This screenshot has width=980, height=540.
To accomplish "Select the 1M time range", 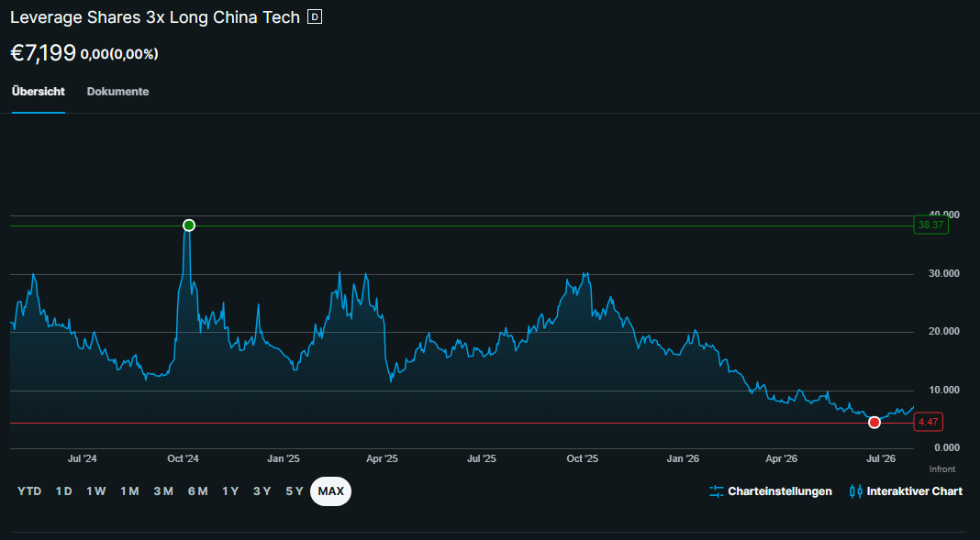I will pyautogui.click(x=129, y=491).
